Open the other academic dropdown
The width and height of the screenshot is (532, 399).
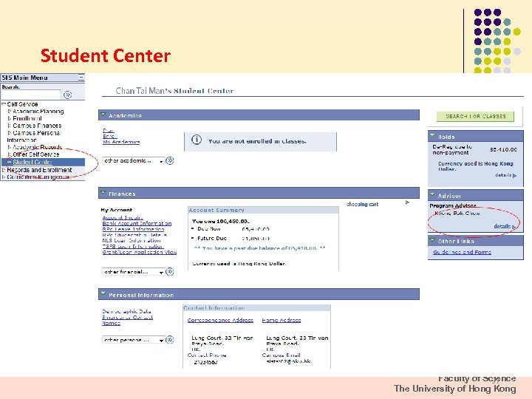click(133, 160)
